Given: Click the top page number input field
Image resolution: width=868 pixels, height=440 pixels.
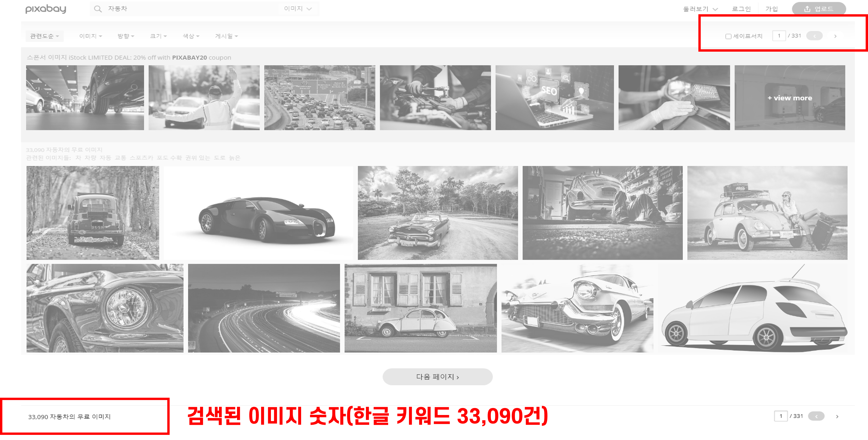Looking at the screenshot, I should 779,36.
